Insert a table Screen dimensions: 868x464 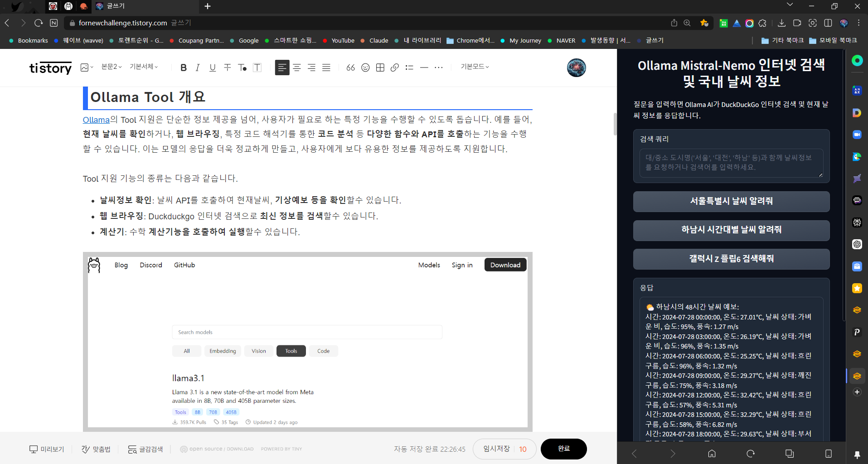tap(380, 68)
